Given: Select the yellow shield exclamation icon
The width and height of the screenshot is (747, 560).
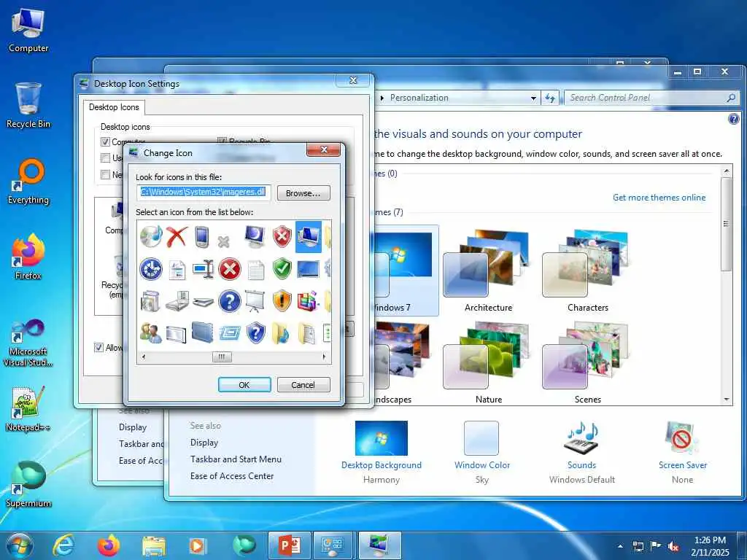Looking at the screenshot, I should [282, 301].
